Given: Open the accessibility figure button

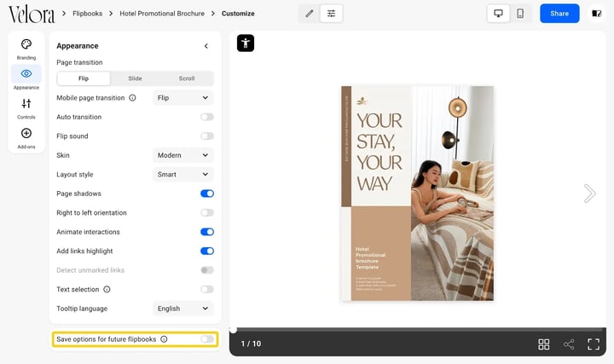Looking at the screenshot, I should pos(246,43).
